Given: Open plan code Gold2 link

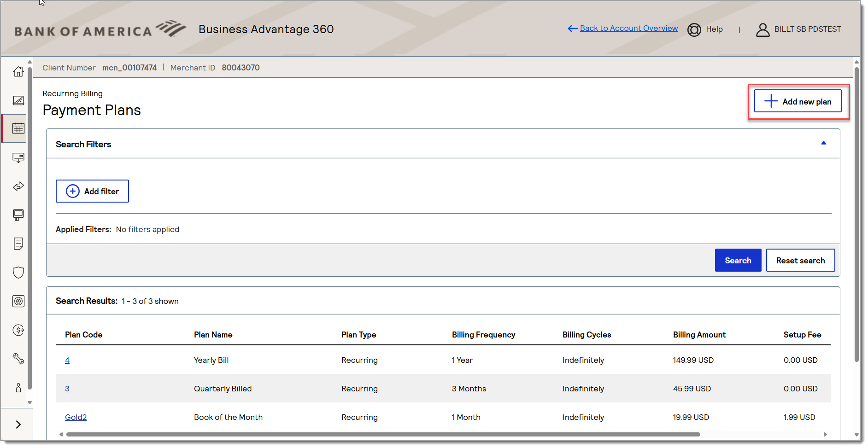Looking at the screenshot, I should [76, 418].
